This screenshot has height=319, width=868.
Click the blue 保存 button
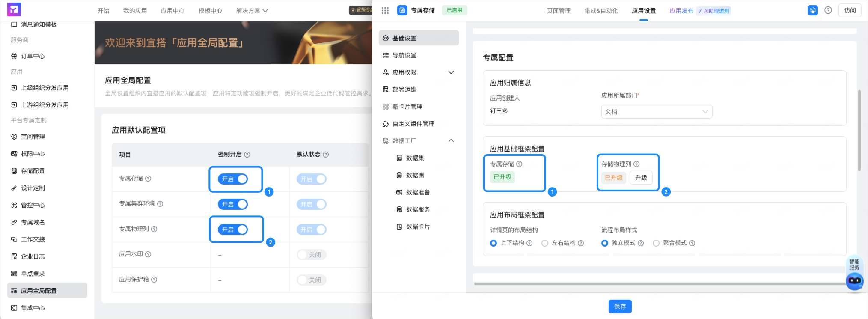(620, 307)
